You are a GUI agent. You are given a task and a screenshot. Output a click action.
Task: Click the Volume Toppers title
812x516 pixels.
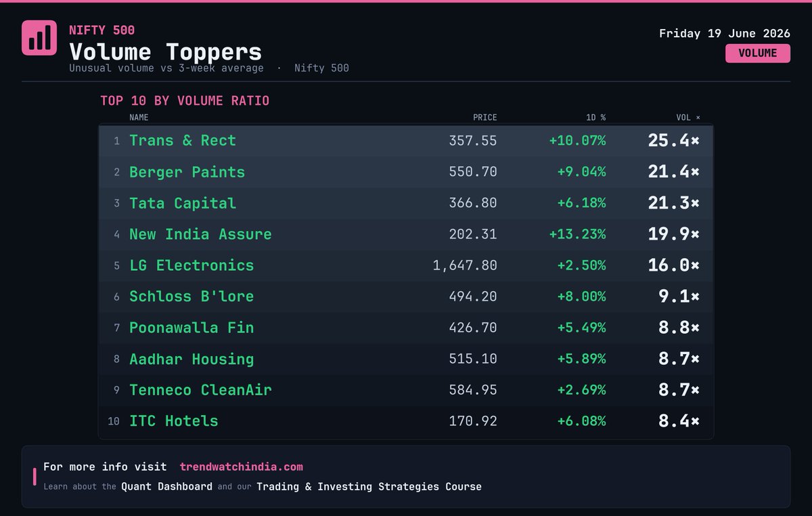point(165,51)
